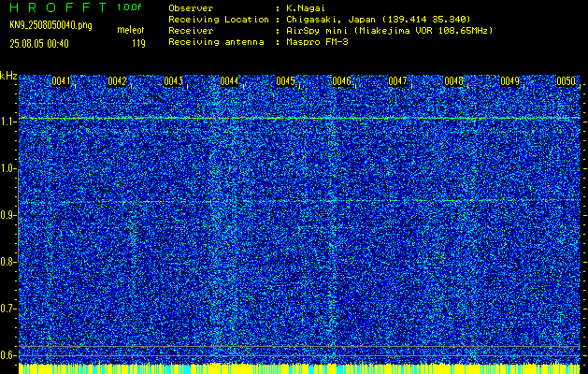Click the 0.6 kHz axis label

click(x=7, y=355)
